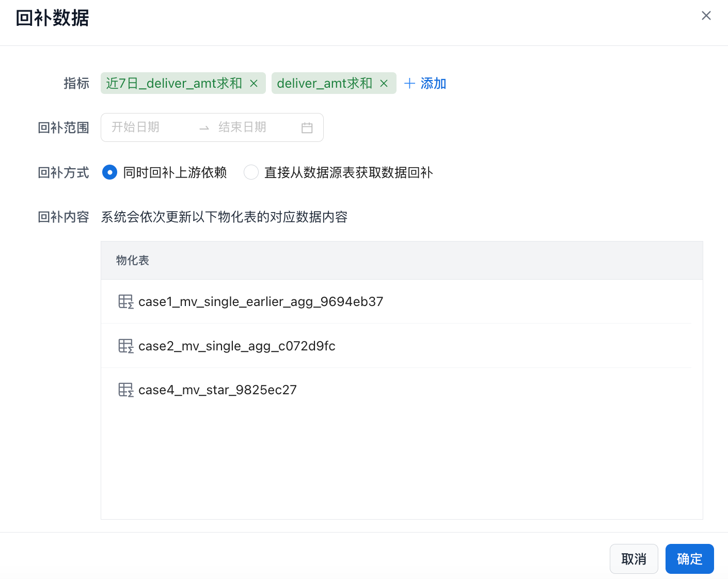
Task: Click table icon beside case1_mv_single_earlier_agg_9694eb37
Action: pos(125,302)
